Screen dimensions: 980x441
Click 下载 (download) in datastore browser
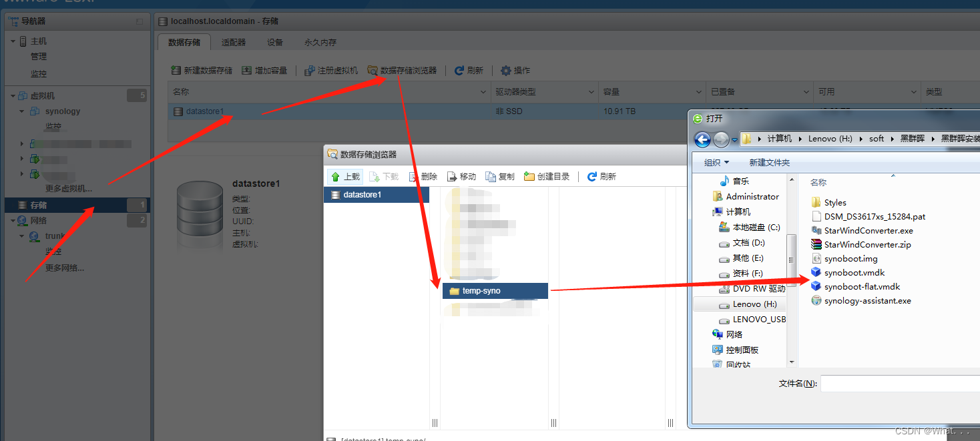[x=384, y=177]
